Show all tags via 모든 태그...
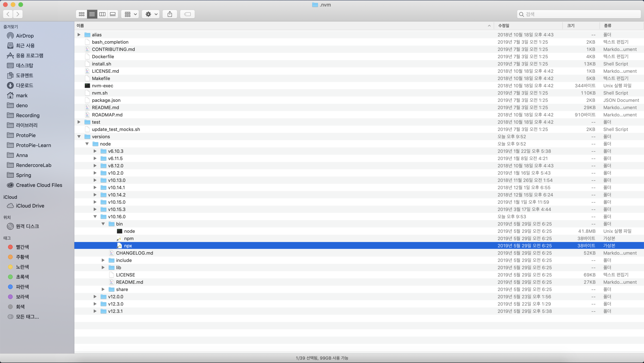Viewport: 644px width, 363px height. pyautogui.click(x=27, y=317)
